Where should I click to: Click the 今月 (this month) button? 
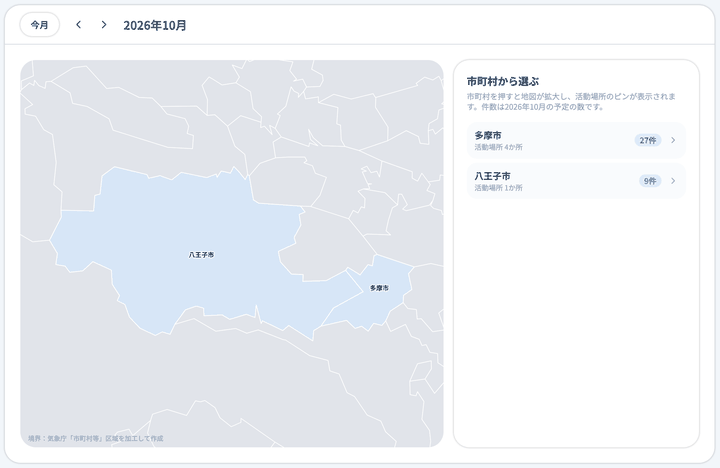pyautogui.click(x=39, y=25)
